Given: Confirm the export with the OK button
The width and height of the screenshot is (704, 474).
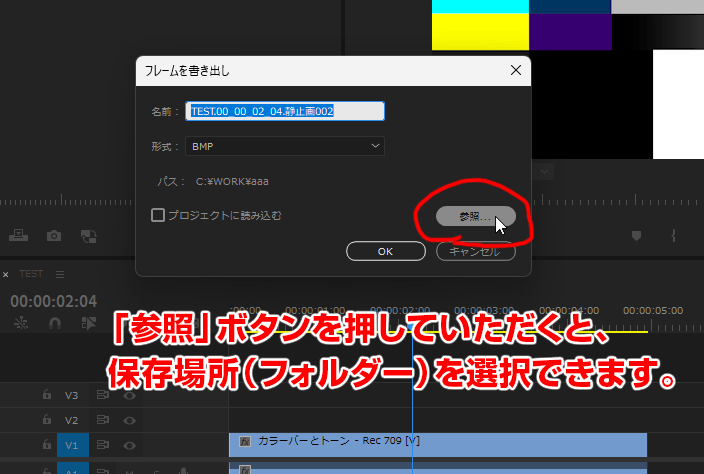Looking at the screenshot, I should [x=386, y=251].
